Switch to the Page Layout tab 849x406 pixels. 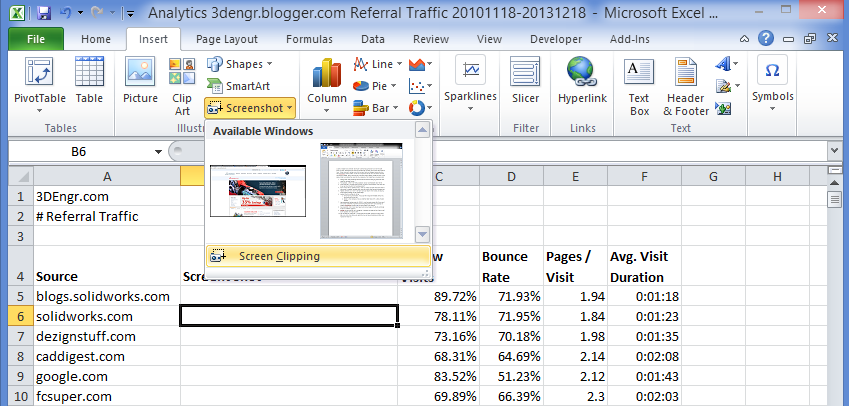pos(227,39)
